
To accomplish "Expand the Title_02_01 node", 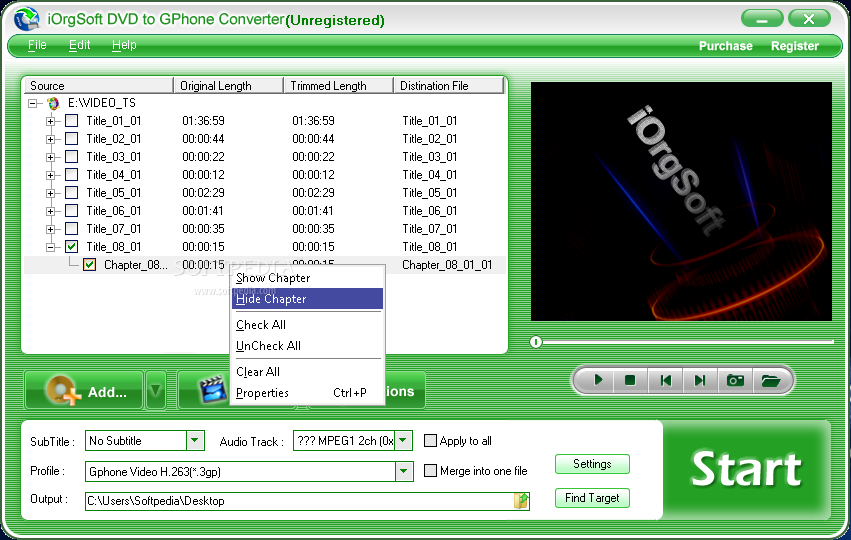I will tap(50, 139).
